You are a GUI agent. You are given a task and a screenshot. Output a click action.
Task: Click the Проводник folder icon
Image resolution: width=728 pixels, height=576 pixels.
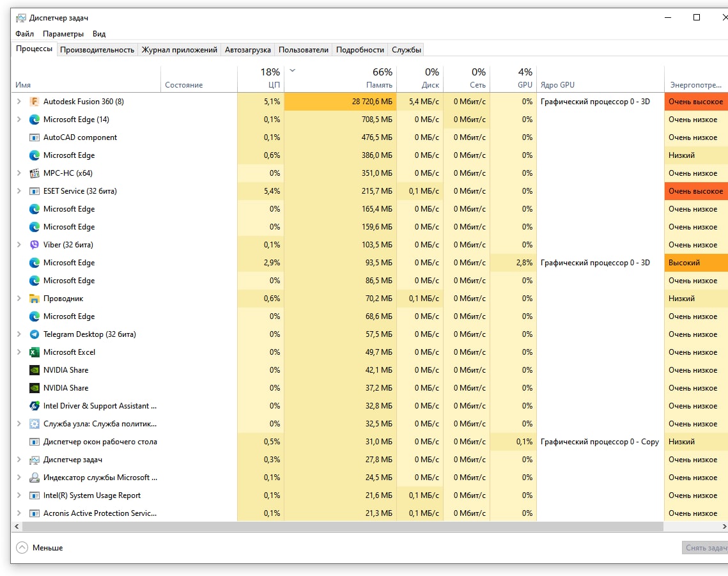(35, 299)
